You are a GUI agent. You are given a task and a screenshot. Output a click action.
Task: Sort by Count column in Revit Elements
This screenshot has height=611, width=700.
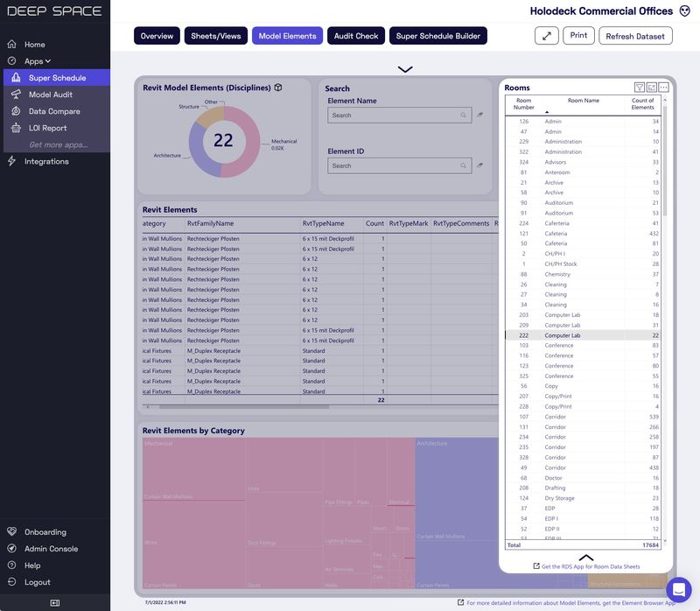pos(374,223)
